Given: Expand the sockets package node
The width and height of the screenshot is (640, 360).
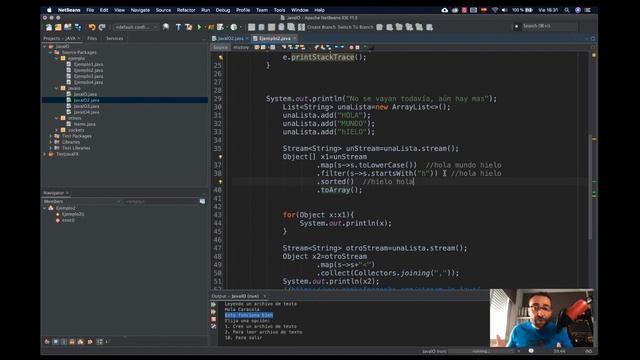Looking at the screenshot, I should [57, 130].
